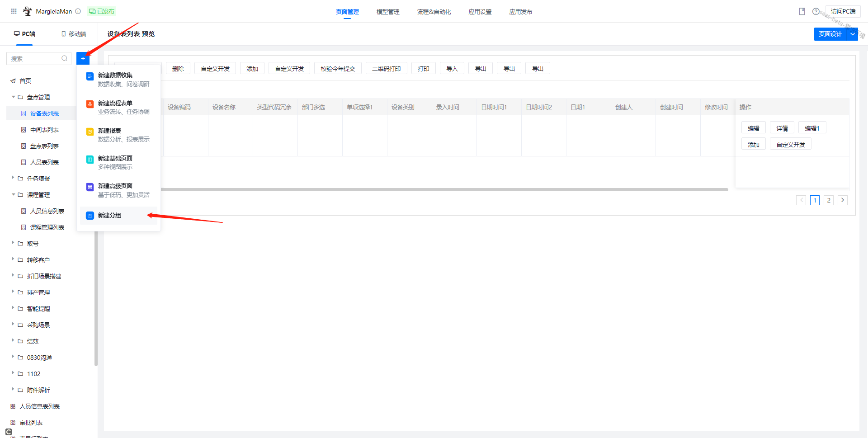Click the 访问PC端 button
This screenshot has height=438, width=868.
843,11
